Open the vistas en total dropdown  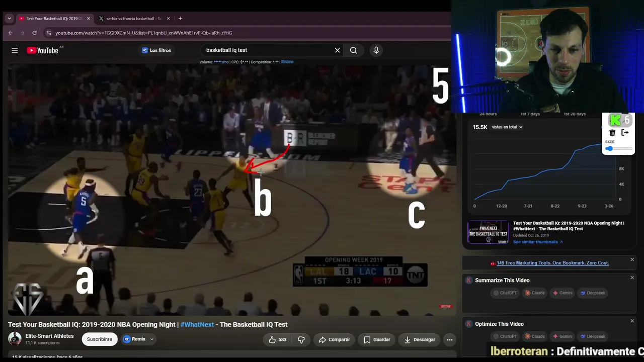[x=507, y=127]
